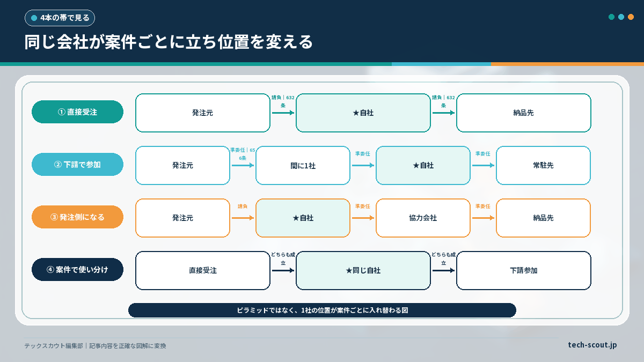Image resolution: width=644 pixels, height=362 pixels.
Task: Click the ① 直接受注 pill label
Action: point(78,112)
